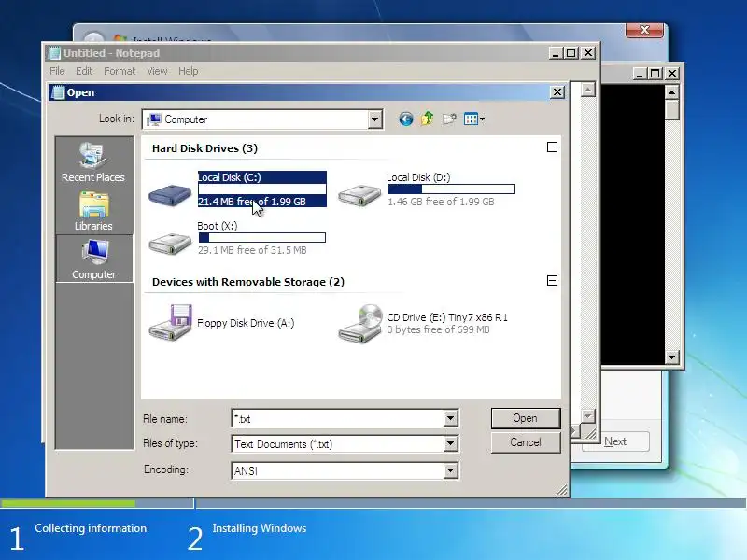Click into the File name field
This screenshot has width=747, height=560.
pyautogui.click(x=338, y=418)
